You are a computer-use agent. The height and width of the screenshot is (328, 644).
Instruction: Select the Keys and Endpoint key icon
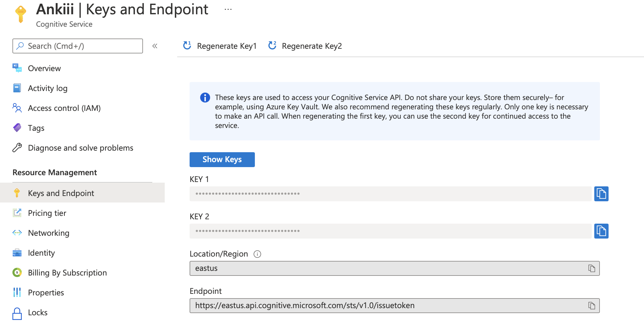point(17,193)
